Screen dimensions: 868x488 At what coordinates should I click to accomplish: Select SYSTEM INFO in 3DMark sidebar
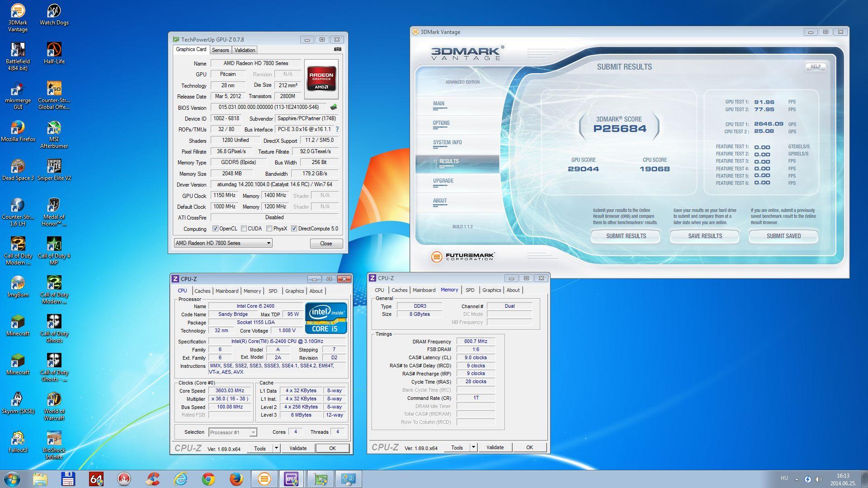(x=447, y=142)
